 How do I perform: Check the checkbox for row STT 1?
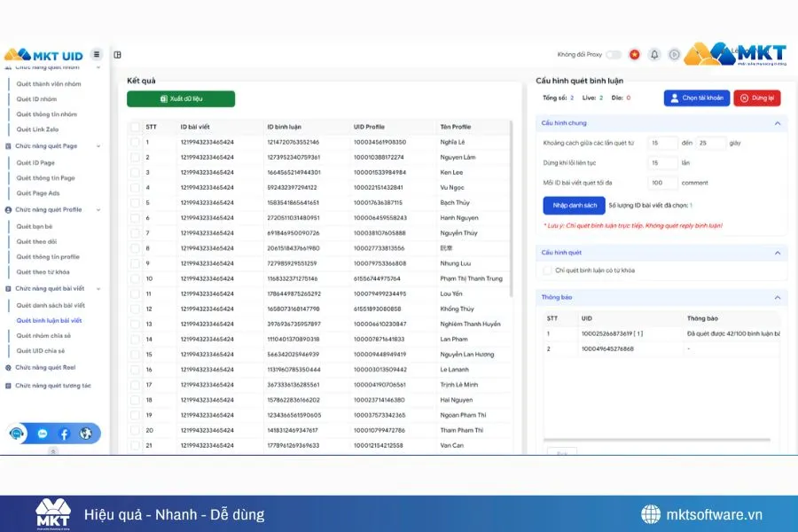[137, 142]
